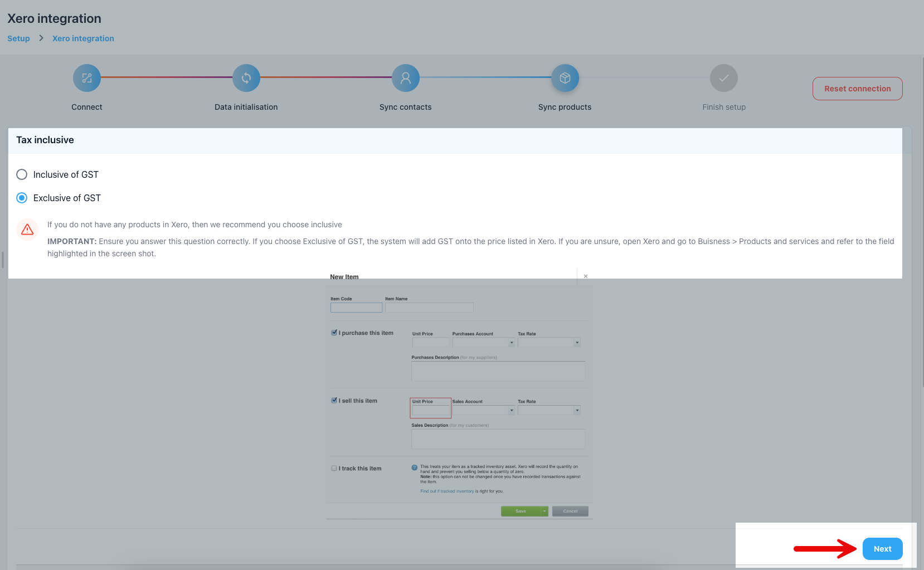The height and width of the screenshot is (570, 924).
Task: Close the New Item dialog screenshot
Action: [586, 276]
